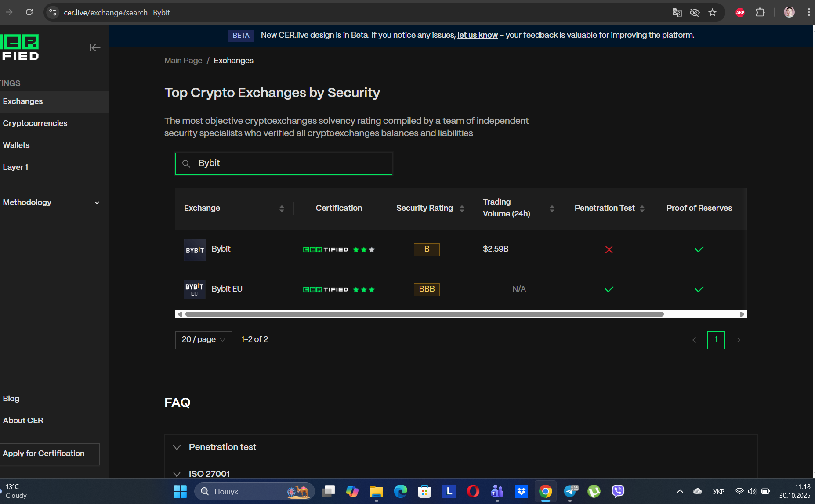Open the ABP extension icon
815x504 pixels.
point(740,12)
